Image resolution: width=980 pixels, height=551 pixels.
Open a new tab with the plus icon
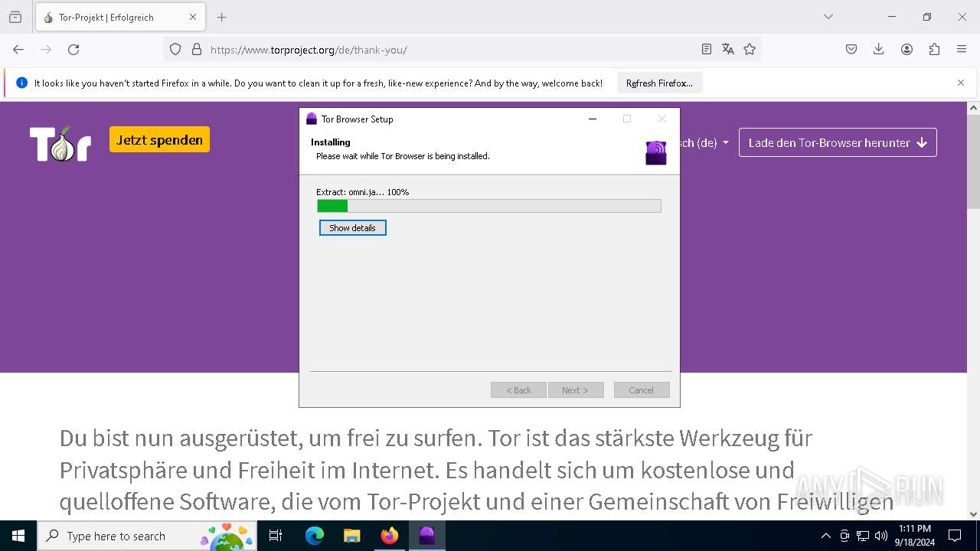[222, 17]
